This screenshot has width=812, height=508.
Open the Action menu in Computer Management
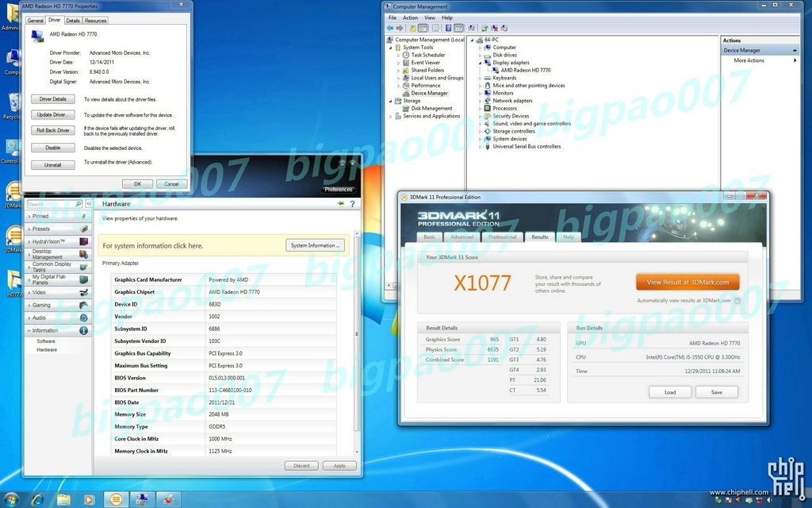click(410, 17)
